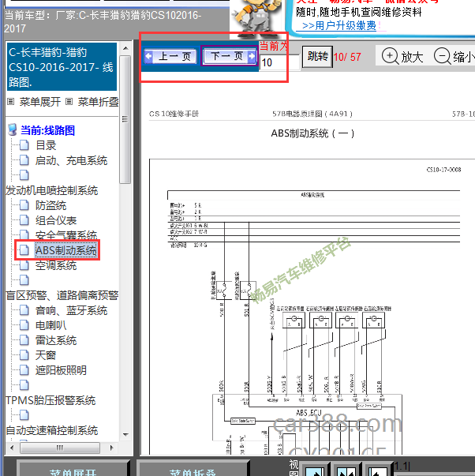Click the first view icon button at bottom
This screenshot has height=476, width=475.
pos(316,470)
